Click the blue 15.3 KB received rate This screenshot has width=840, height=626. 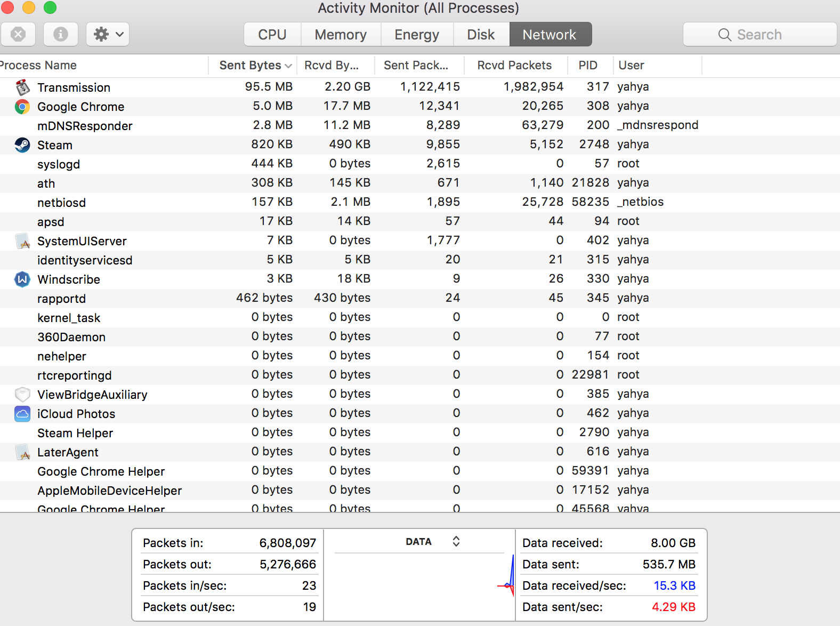674,585
